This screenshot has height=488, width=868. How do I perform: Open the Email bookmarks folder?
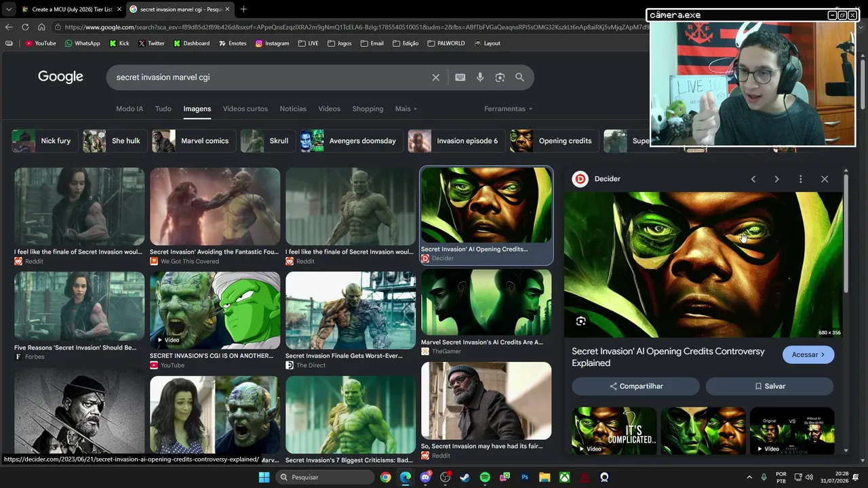click(x=372, y=43)
